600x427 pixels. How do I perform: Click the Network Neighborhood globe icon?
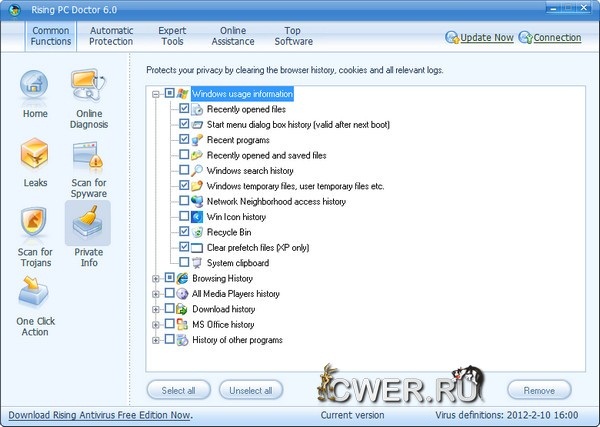click(x=197, y=201)
